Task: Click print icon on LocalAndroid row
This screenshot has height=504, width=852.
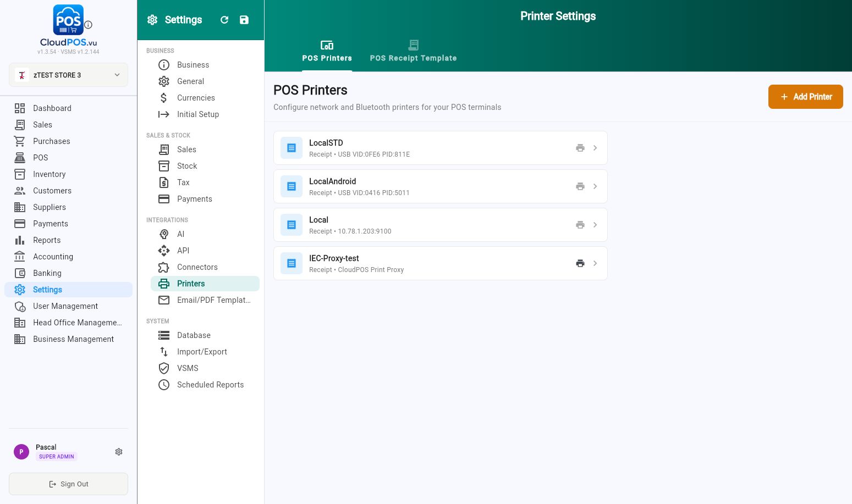Action: pyautogui.click(x=580, y=186)
